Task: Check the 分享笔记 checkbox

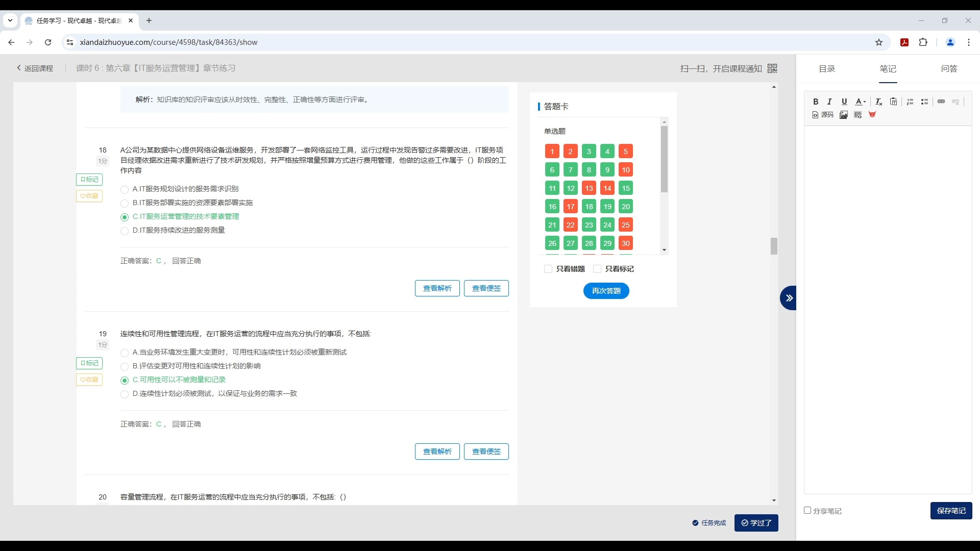Action: pos(807,510)
